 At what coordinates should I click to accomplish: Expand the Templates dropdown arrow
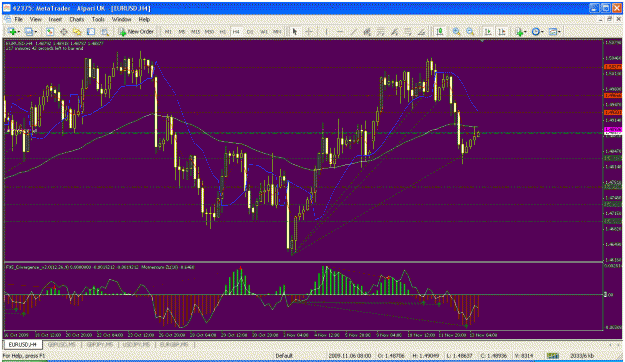pyautogui.click(x=559, y=32)
